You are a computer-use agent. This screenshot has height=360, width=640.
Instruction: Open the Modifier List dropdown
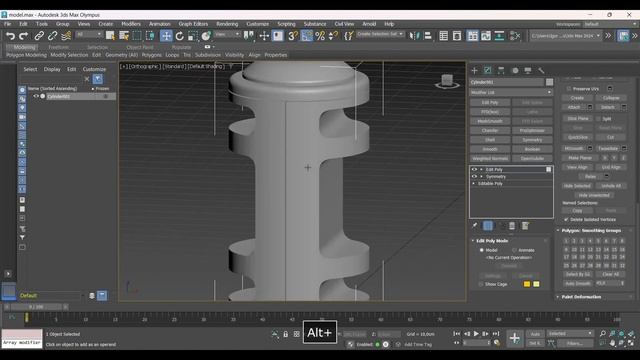(511, 92)
